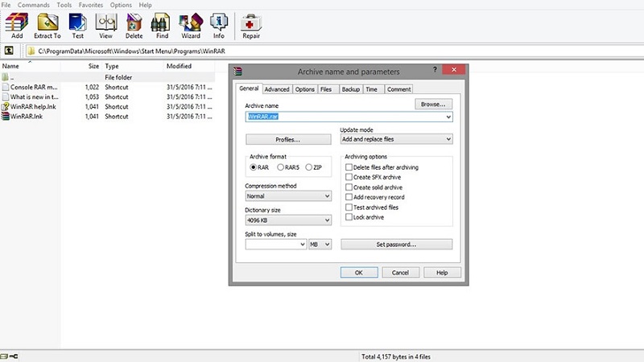Open the Tools menu
This screenshot has width=644, height=362.
tap(64, 5)
